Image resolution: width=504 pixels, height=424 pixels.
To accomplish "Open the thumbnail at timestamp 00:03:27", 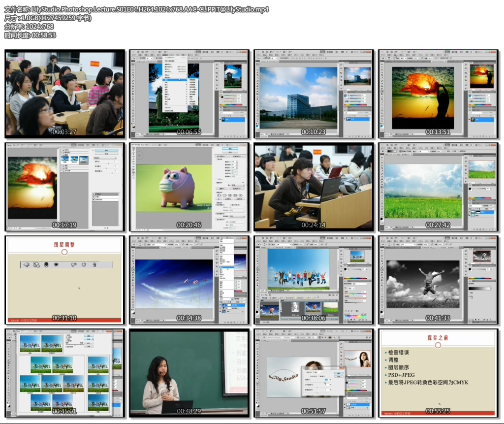I will click(64, 93).
